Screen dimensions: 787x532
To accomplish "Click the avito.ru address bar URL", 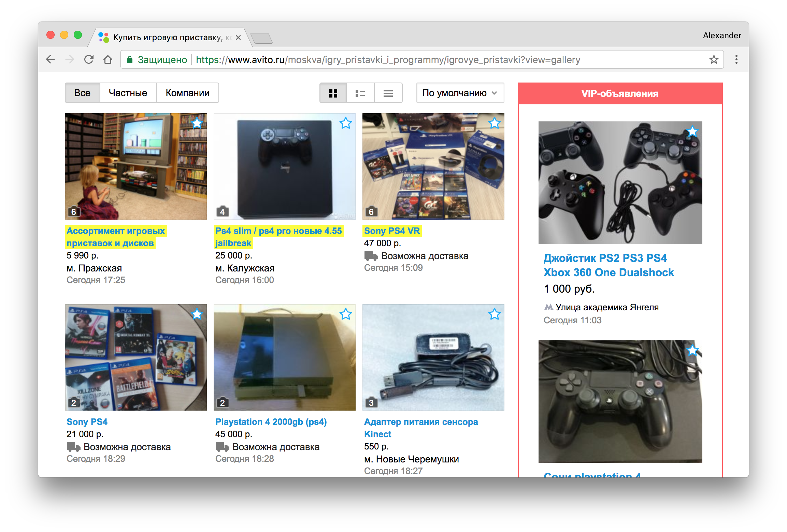I will [x=387, y=60].
